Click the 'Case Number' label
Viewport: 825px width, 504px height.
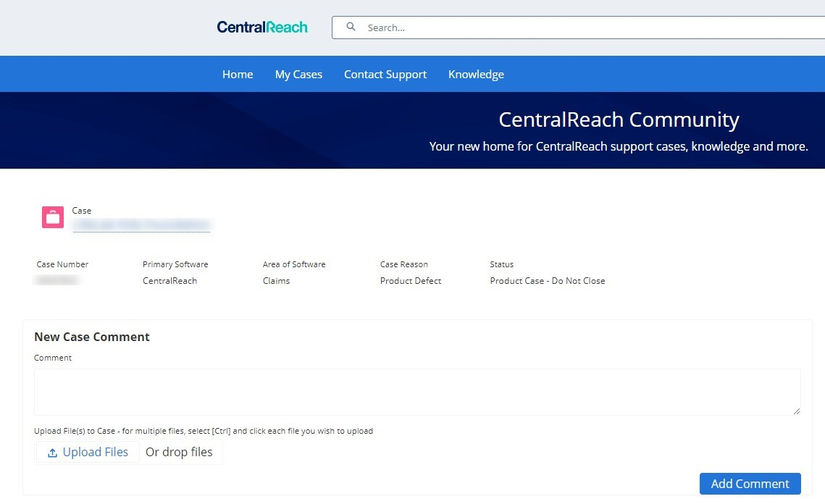62,264
